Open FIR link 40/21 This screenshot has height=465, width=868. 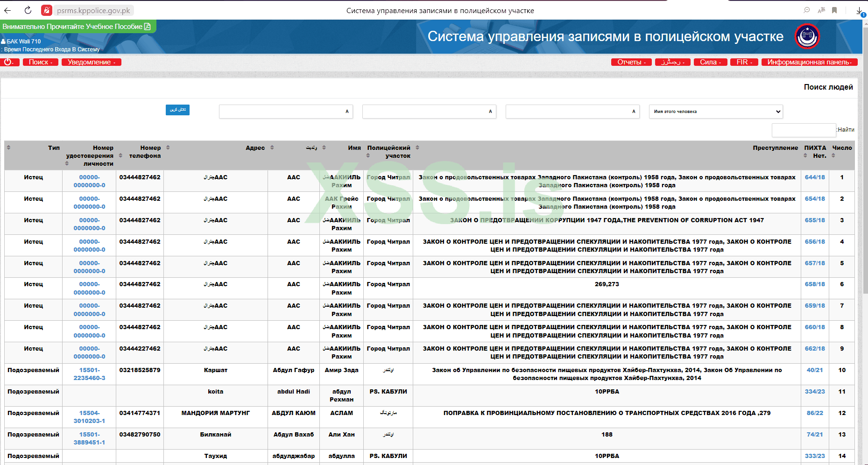[815, 370]
